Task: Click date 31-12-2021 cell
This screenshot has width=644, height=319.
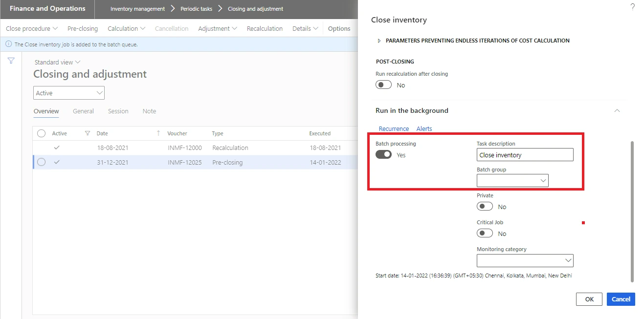Action: 112,162
